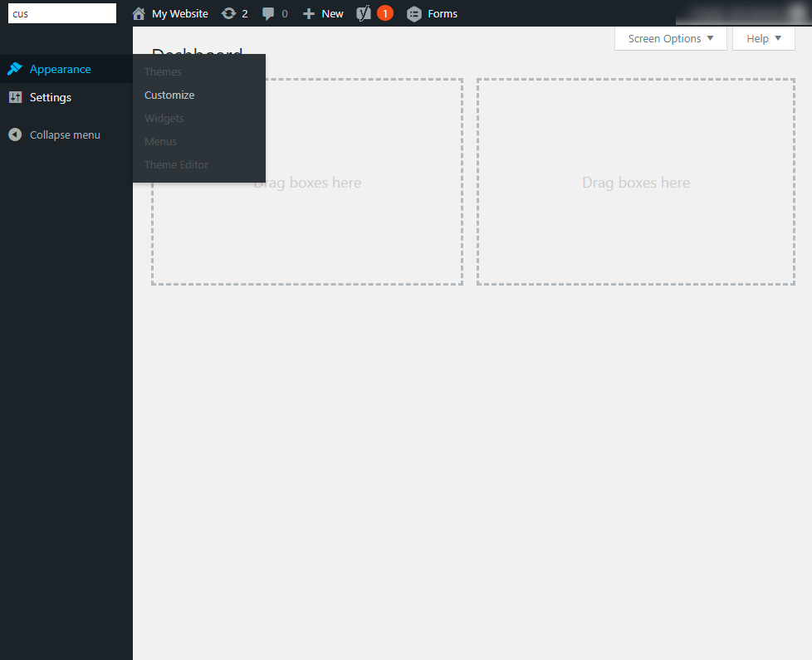Click the Settings sliders icon
Viewport: 812px width, 660px height.
coord(16,97)
